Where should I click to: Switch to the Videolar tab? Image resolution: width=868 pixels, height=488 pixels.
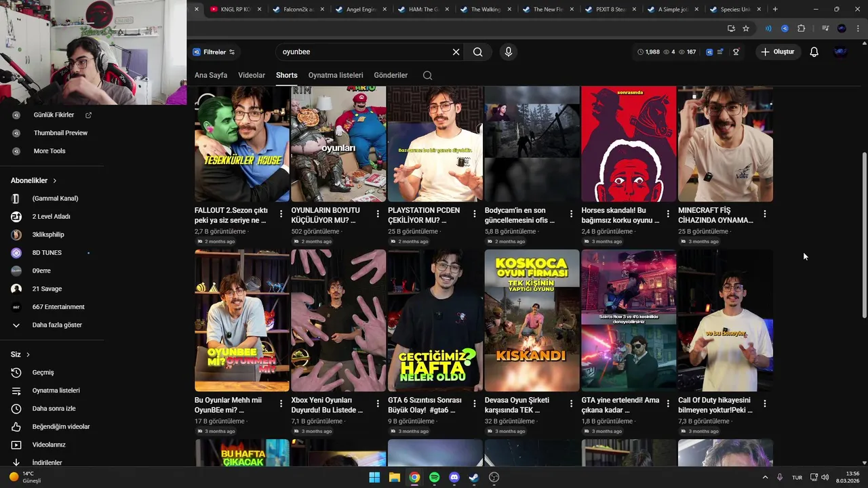(252, 75)
